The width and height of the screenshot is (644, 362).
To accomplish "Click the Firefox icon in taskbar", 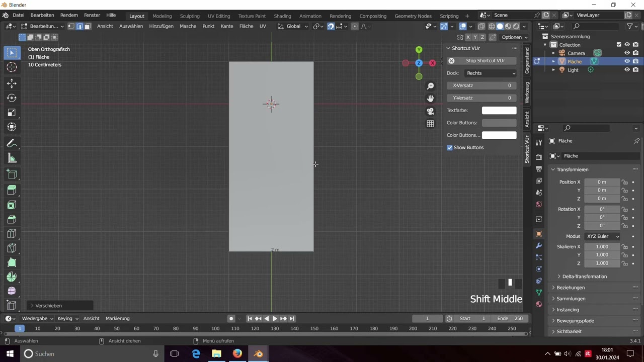I will click(x=237, y=354).
